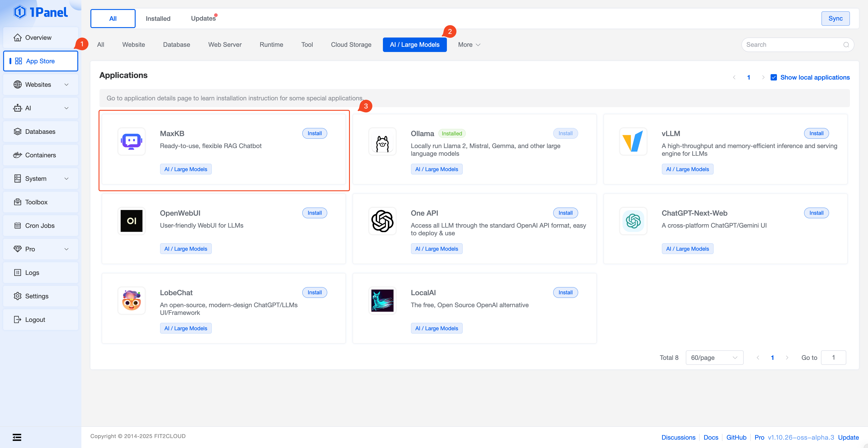This screenshot has width=868, height=448.
Task: Install the MaxKB application
Action: (314, 133)
